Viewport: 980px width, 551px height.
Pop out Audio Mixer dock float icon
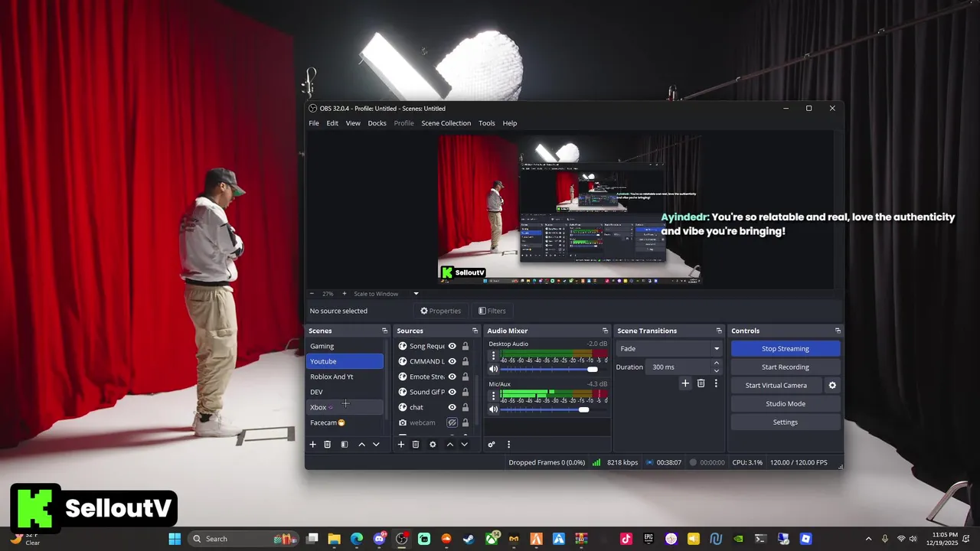click(605, 331)
